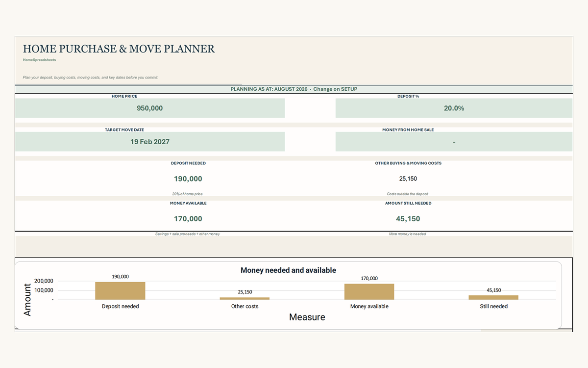The width and height of the screenshot is (588, 368).
Task: Select the target move date 19 Feb 2027
Action: (x=149, y=142)
